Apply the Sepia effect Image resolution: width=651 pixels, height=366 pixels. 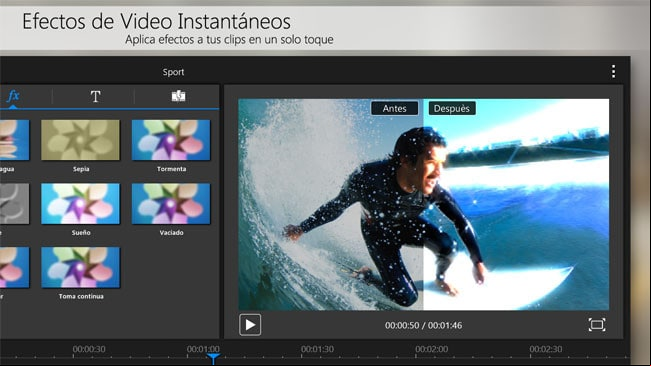click(x=81, y=140)
